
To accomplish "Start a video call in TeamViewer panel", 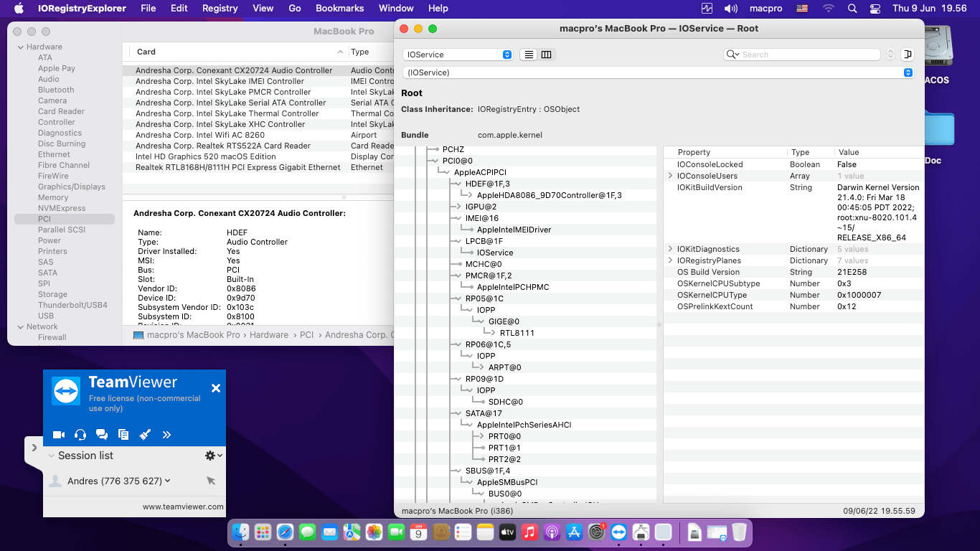I will (x=59, y=434).
